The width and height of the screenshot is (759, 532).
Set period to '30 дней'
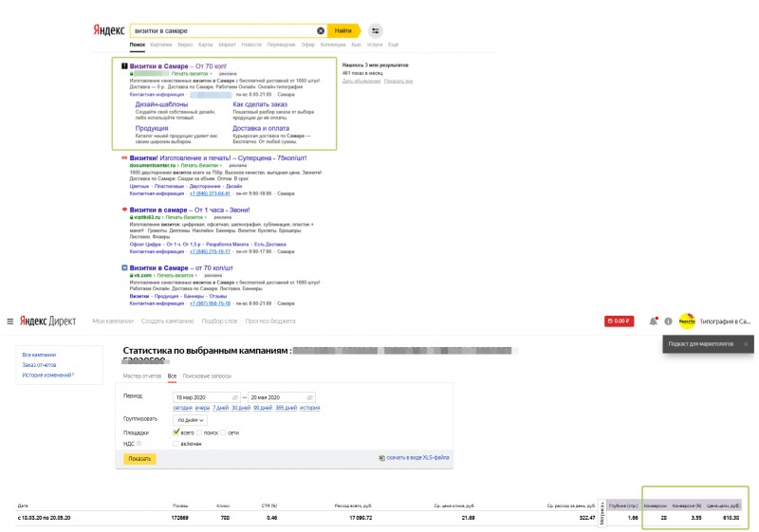[x=241, y=408]
